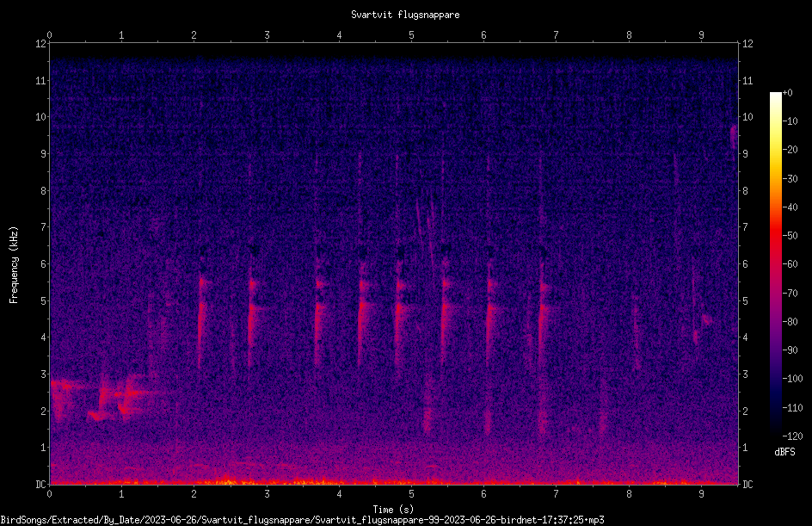Click the '-90' colorbar label
Viewport: 812px width, 526px height.
(790, 350)
